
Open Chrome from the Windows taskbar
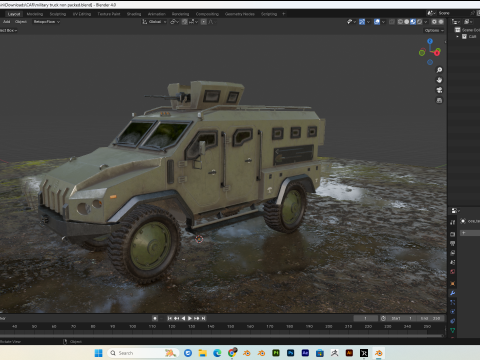pyautogui.click(x=232, y=353)
